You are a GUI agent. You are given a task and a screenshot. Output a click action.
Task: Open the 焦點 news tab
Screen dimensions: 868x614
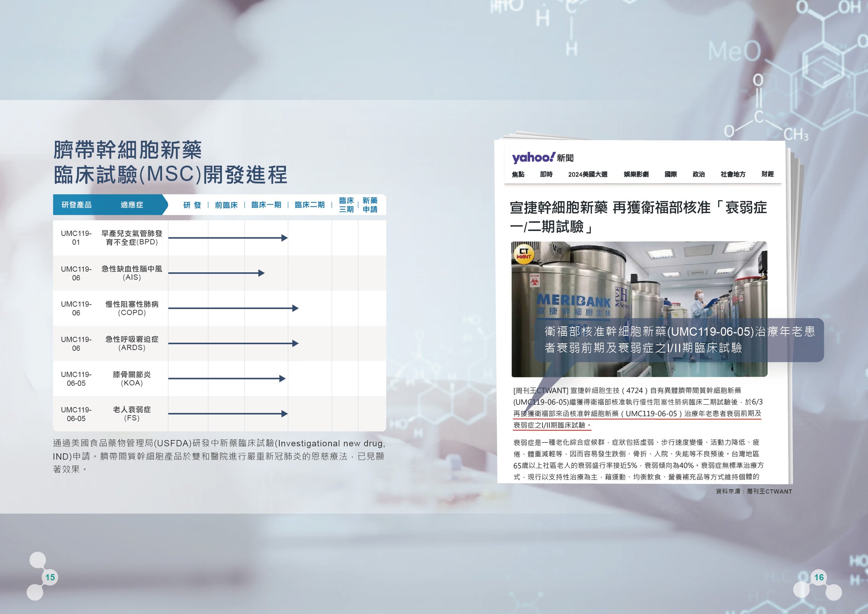pos(518,174)
